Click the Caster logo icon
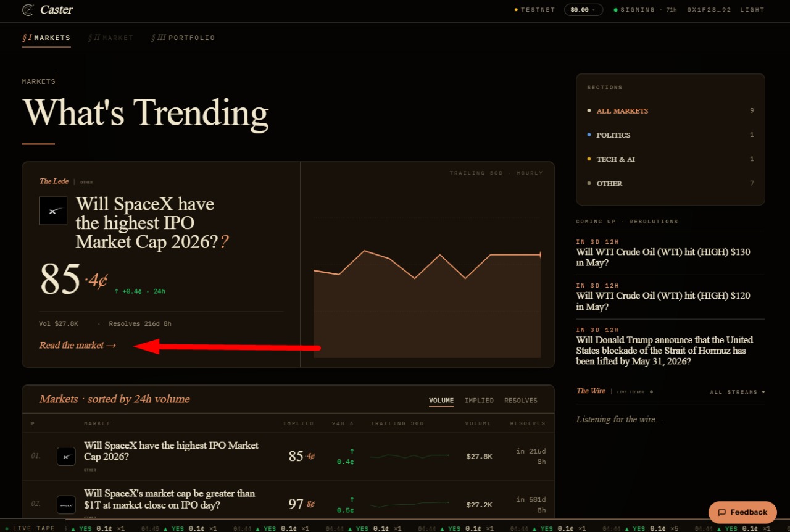Screen dimensions: 790x532 28,10
